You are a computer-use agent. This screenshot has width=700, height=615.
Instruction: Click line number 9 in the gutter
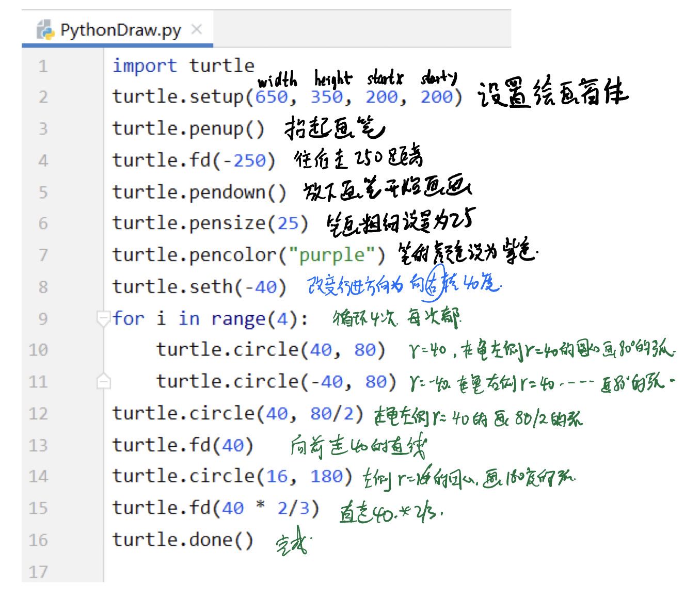(43, 319)
